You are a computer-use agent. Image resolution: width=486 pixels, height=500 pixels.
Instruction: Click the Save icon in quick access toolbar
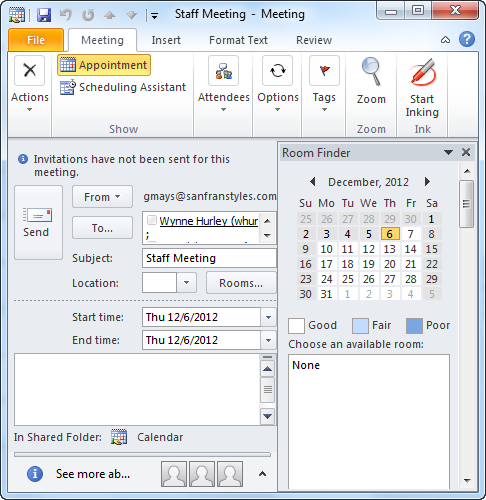tap(44, 15)
